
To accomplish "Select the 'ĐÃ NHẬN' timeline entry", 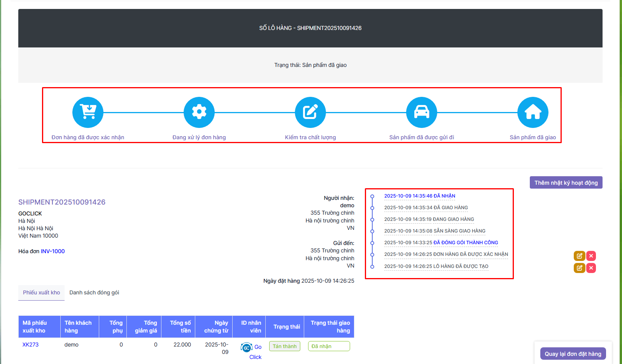I will [x=419, y=196].
